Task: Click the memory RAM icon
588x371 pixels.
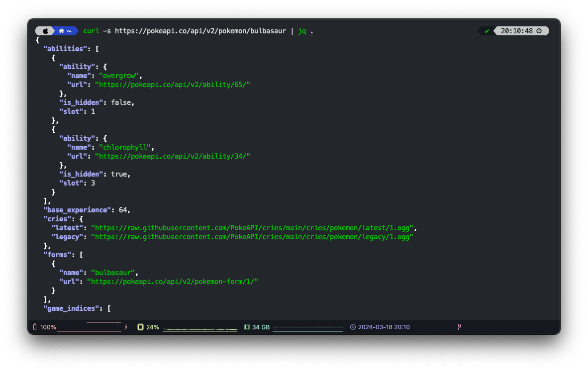Action: point(246,327)
